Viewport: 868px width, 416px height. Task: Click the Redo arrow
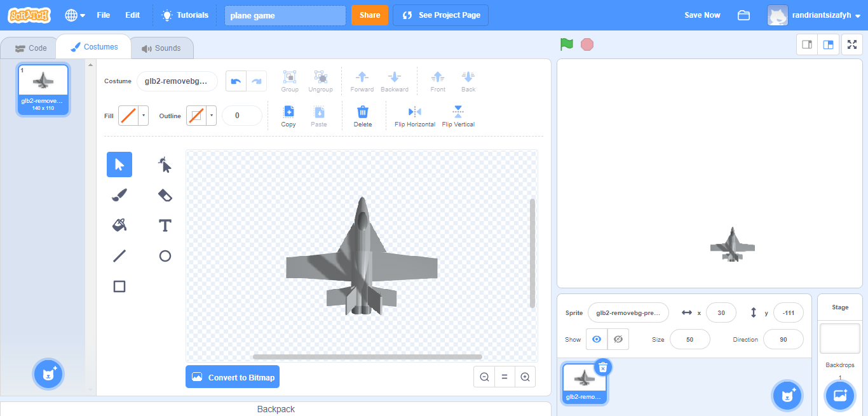click(257, 81)
